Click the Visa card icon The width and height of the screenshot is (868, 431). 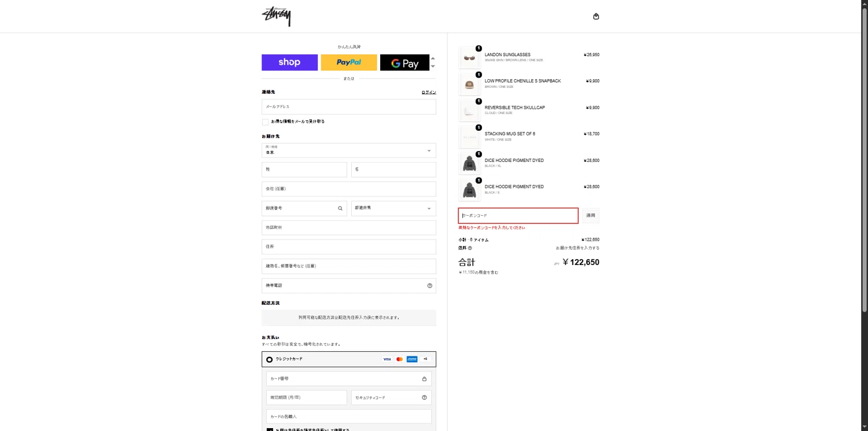pyautogui.click(x=387, y=359)
